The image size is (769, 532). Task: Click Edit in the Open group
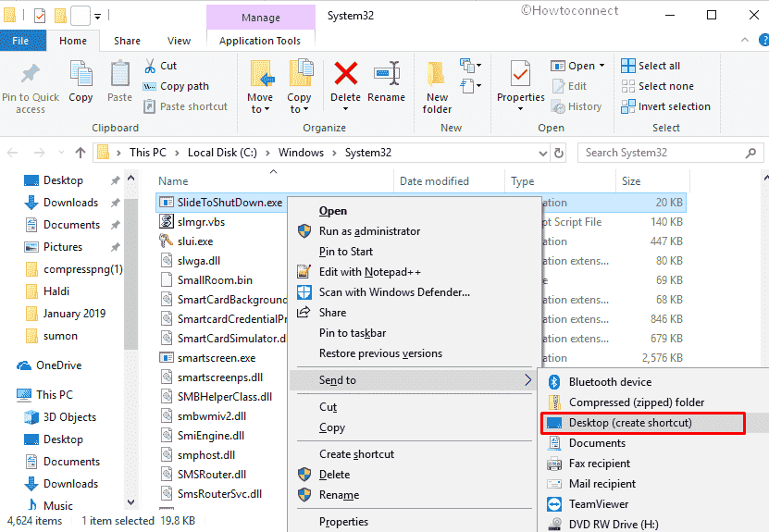coord(570,86)
